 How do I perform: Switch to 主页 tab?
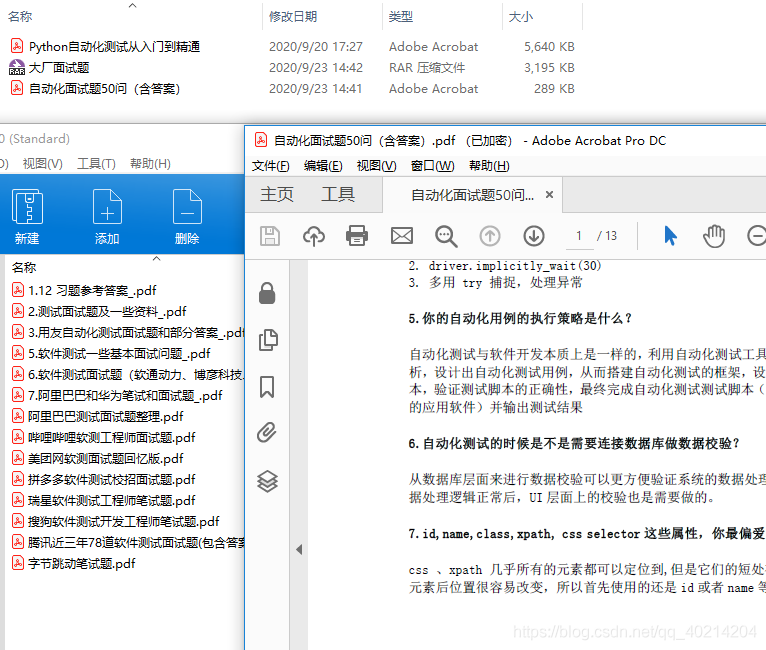point(277,194)
